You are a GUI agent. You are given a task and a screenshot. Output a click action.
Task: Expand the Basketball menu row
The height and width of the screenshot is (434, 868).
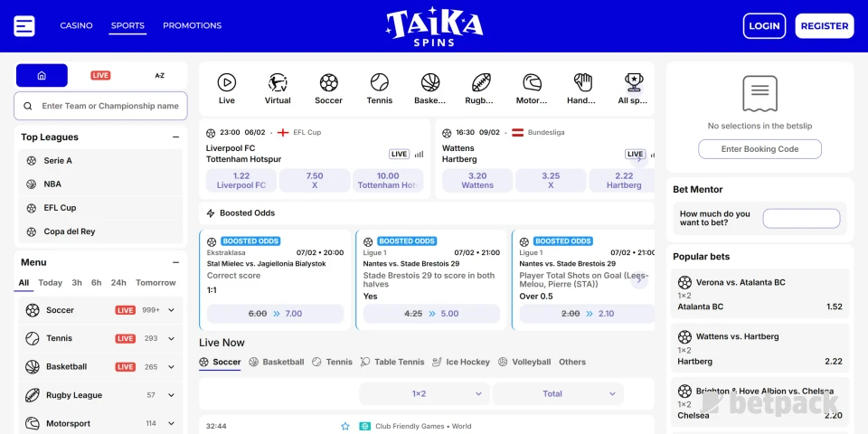[171, 366]
